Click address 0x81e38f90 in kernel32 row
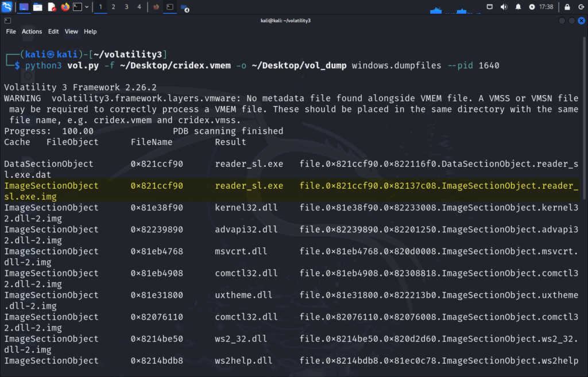Viewport: 588px width, 377px height. pos(157,208)
